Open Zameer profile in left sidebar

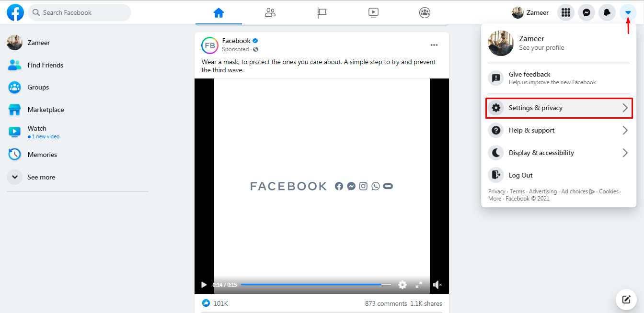tap(77, 43)
